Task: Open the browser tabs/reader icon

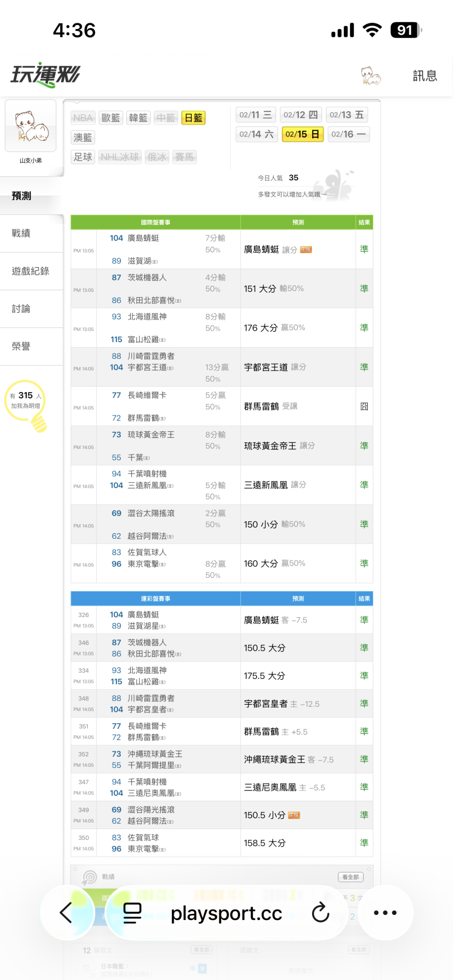Action: (132, 913)
